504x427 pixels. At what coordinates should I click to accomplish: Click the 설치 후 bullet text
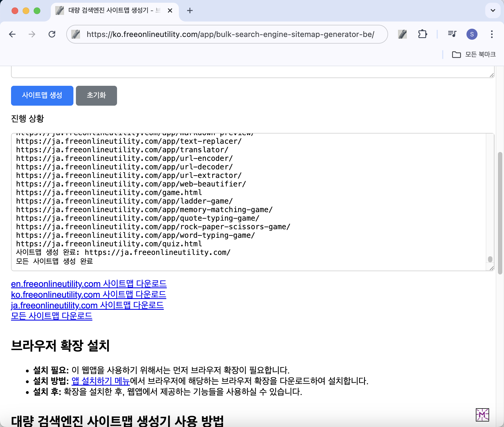168,392
